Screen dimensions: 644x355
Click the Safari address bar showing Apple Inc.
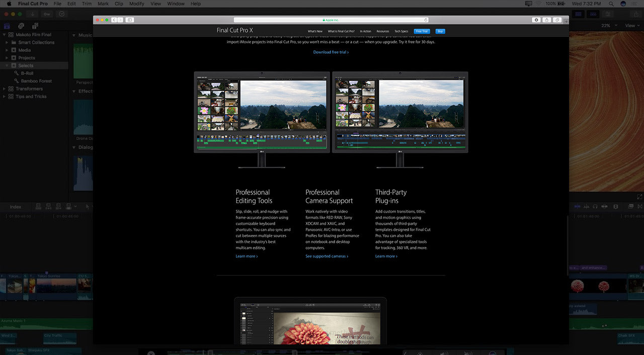331,20
